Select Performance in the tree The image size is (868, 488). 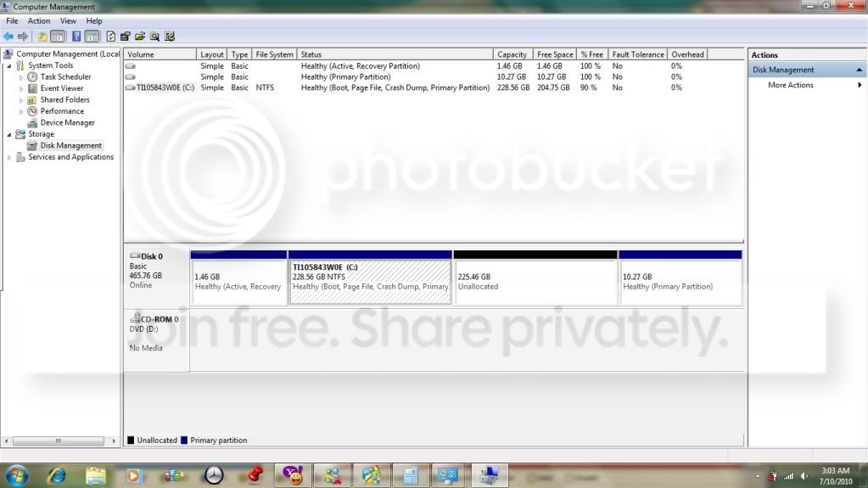coord(62,111)
